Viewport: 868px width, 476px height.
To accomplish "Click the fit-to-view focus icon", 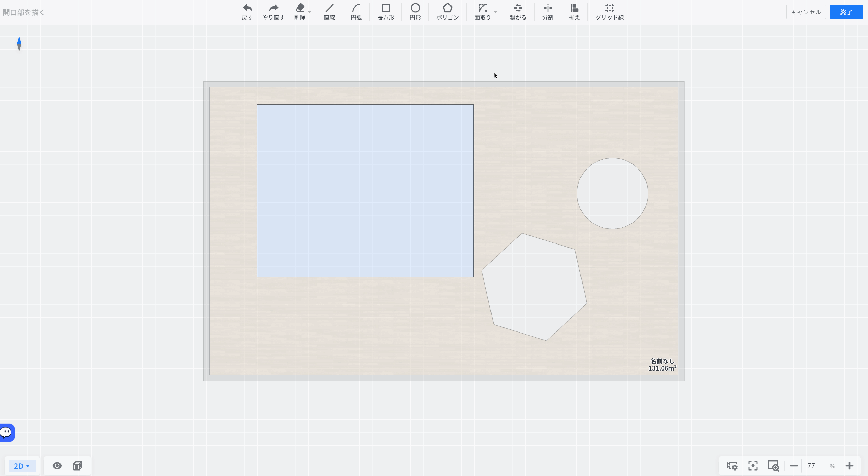I will [753, 466].
